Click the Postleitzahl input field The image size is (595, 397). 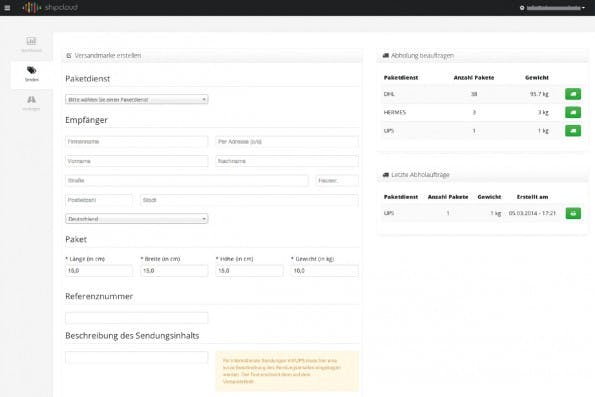pos(99,200)
